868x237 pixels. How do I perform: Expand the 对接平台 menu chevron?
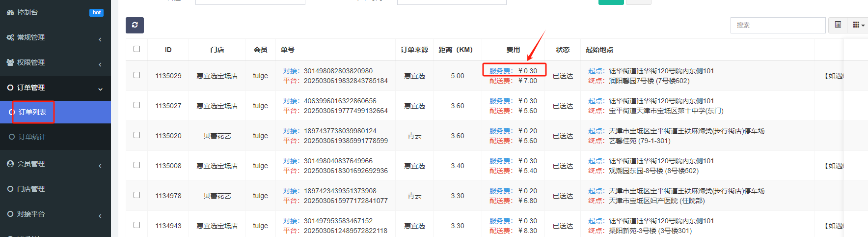(100, 215)
